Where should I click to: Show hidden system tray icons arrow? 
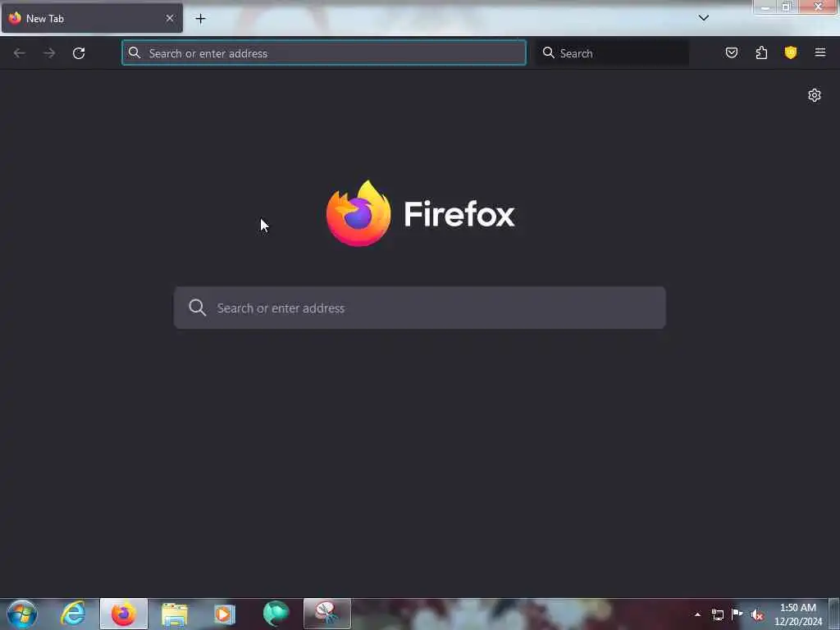[x=697, y=614]
